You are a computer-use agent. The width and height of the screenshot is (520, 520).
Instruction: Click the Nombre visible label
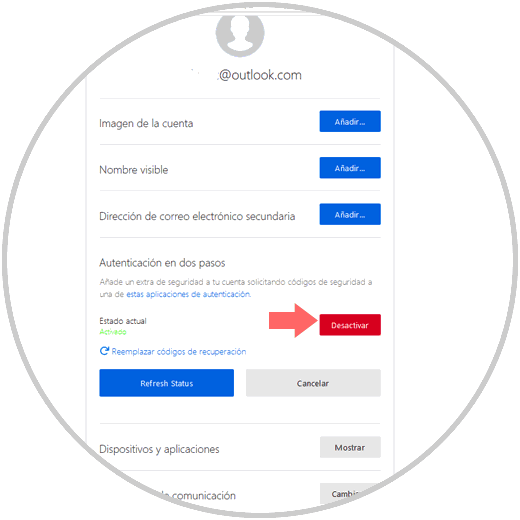[134, 170]
